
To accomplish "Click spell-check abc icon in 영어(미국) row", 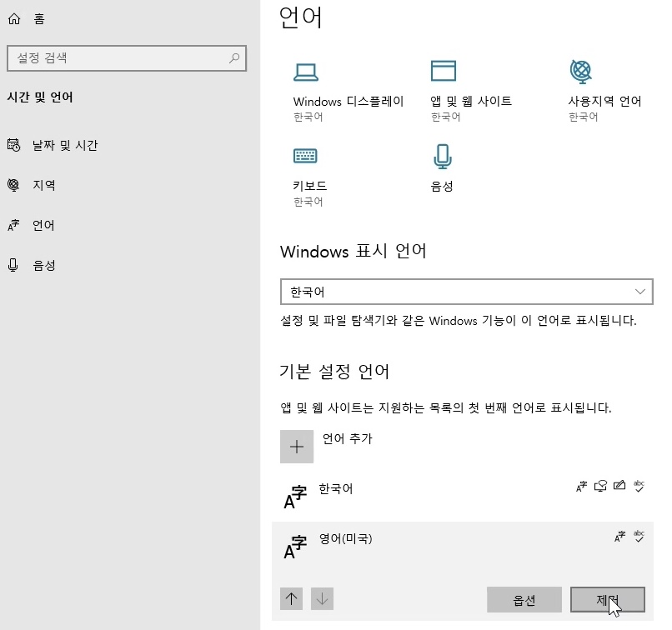I will [x=639, y=536].
